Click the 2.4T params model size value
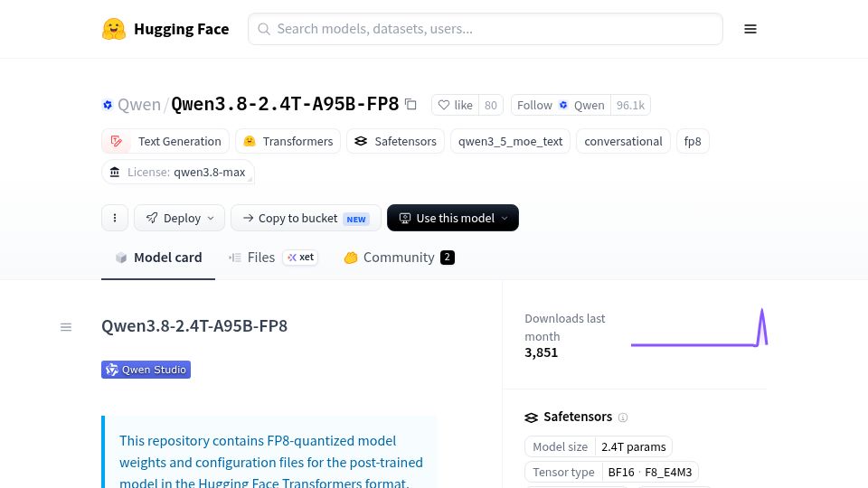Screen dimensions: 868x488 click(x=634, y=446)
